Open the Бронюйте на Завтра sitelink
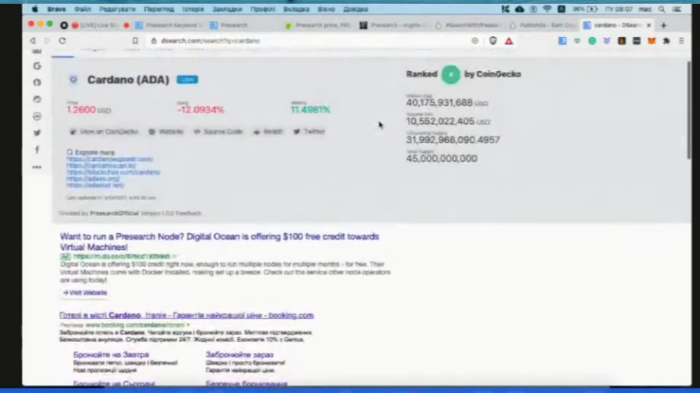The width and height of the screenshot is (700, 393). click(111, 355)
